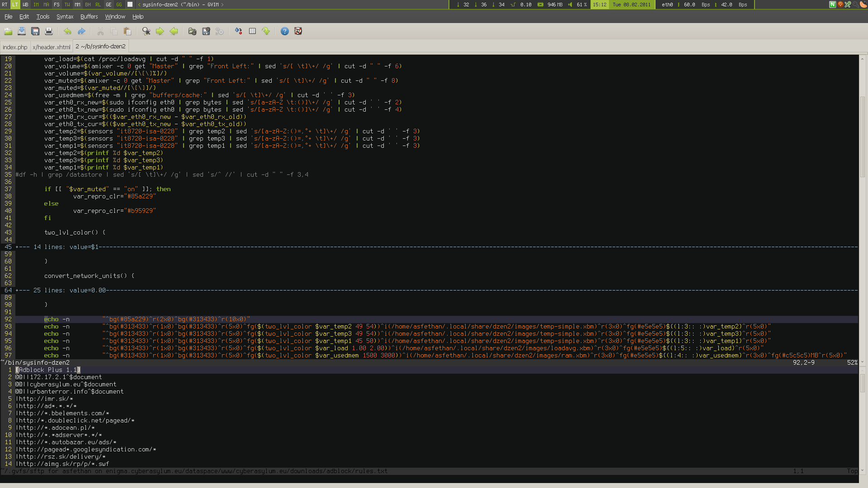The width and height of the screenshot is (868, 488).
Task: Expand the folded '14 lines: value=$1' block
Action: pyautogui.click(x=437, y=247)
